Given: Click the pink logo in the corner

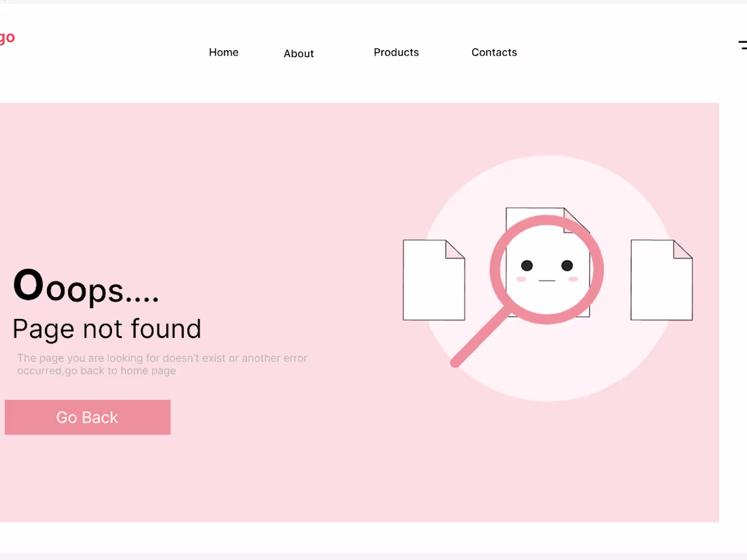Looking at the screenshot, I should pos(7,37).
